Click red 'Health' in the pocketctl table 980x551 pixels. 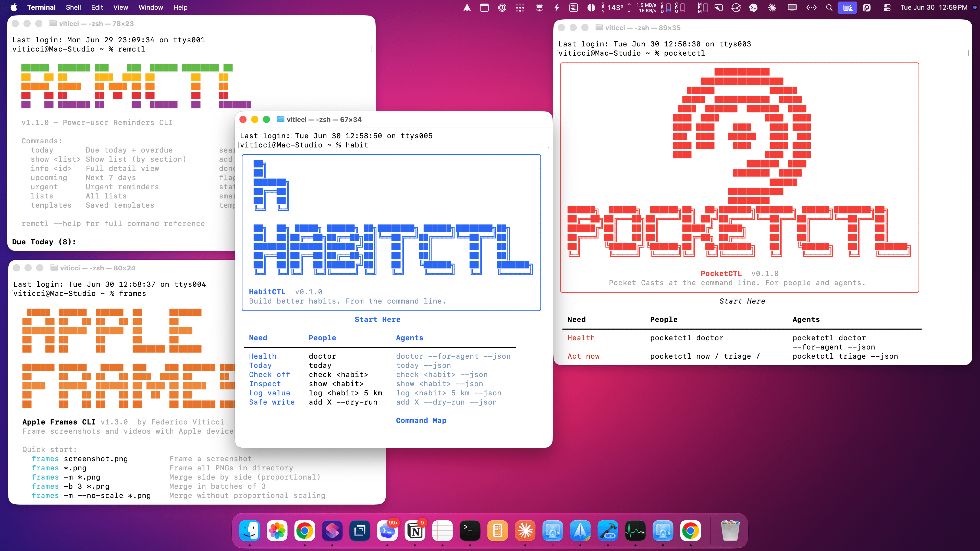(581, 338)
